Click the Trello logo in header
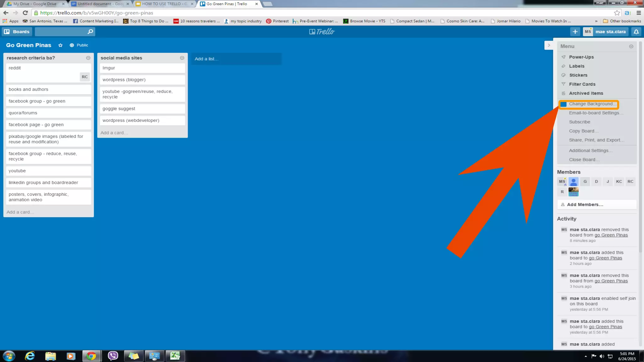644x362 pixels. pos(322,32)
